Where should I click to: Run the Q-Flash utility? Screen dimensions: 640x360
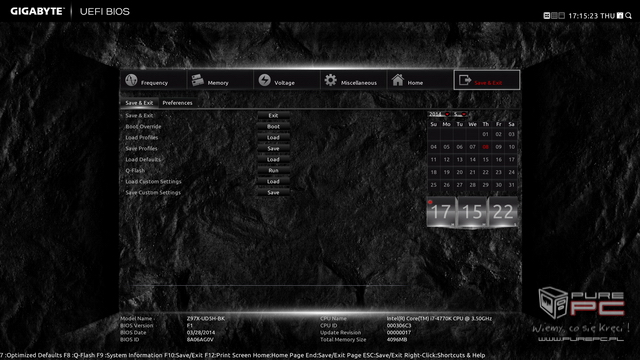click(273, 171)
